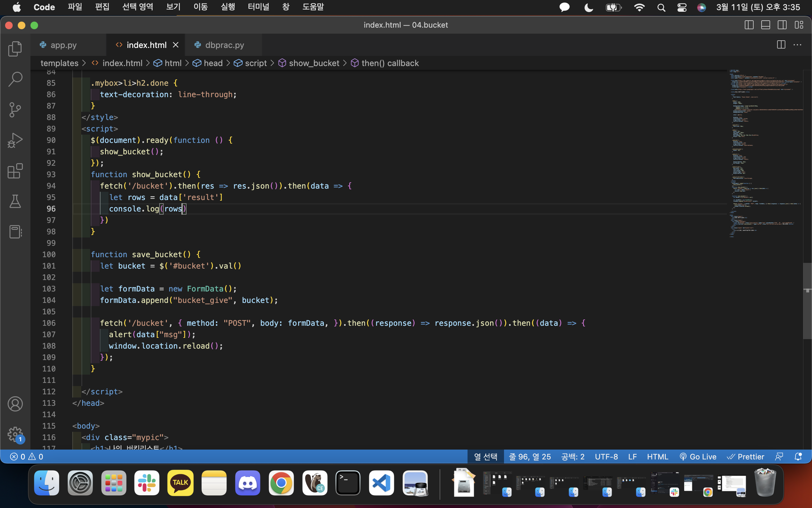This screenshot has height=508, width=812.
Task: Open the 도움말 menu
Action: tap(313, 7)
